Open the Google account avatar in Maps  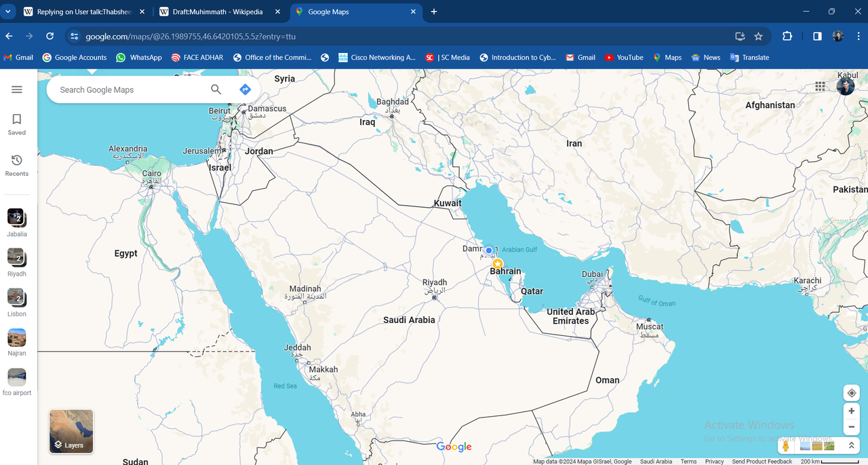pyautogui.click(x=846, y=86)
